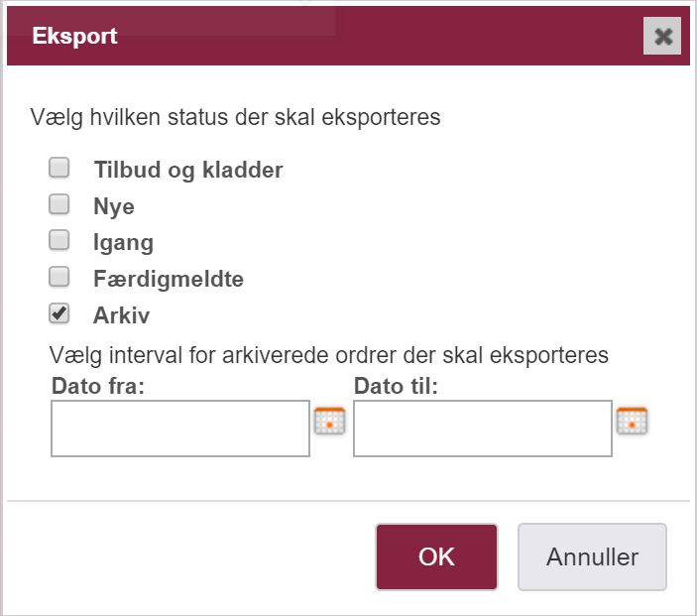
Task: Click the 'Dato til:' field label
Action: [x=396, y=386]
